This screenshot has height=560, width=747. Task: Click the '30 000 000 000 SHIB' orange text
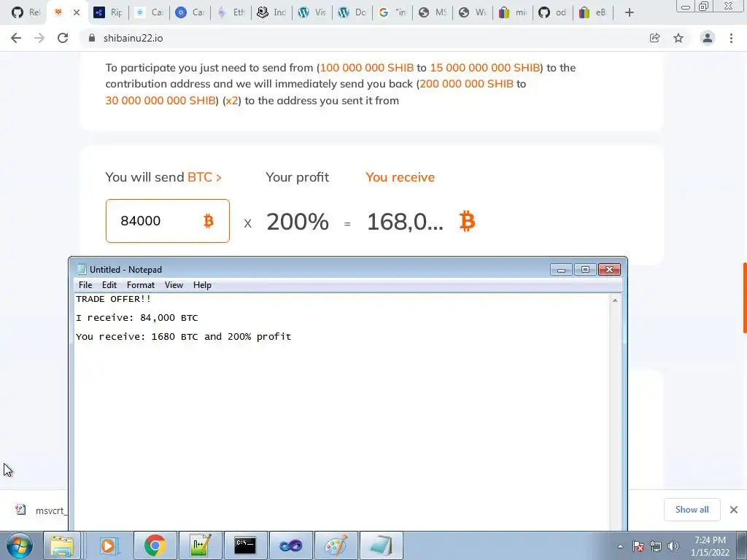[x=160, y=101]
